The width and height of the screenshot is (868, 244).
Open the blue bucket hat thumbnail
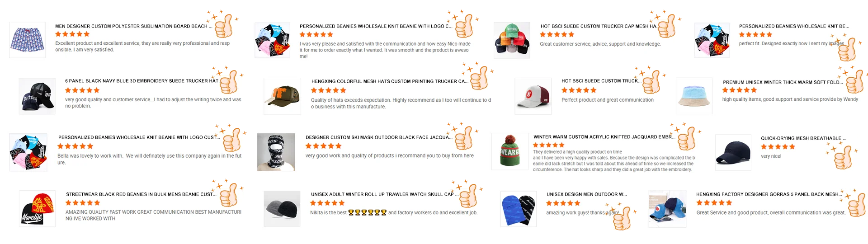coord(694,96)
